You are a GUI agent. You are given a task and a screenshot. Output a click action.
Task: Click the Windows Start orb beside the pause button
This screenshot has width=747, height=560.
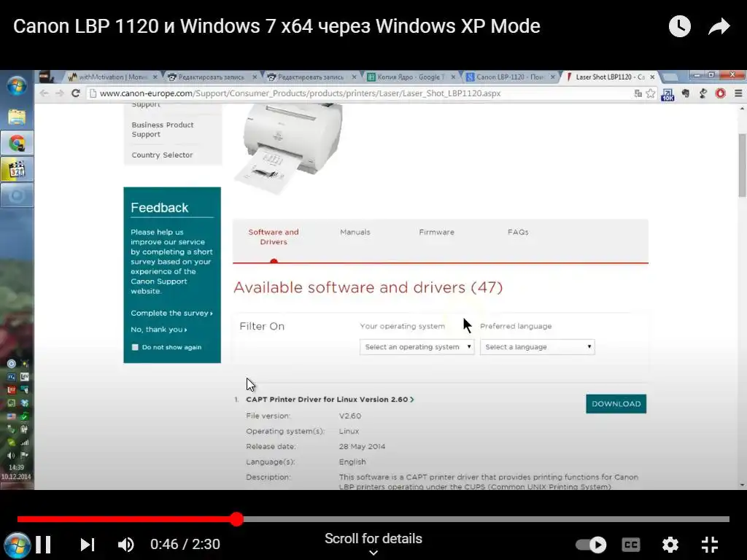(x=18, y=545)
